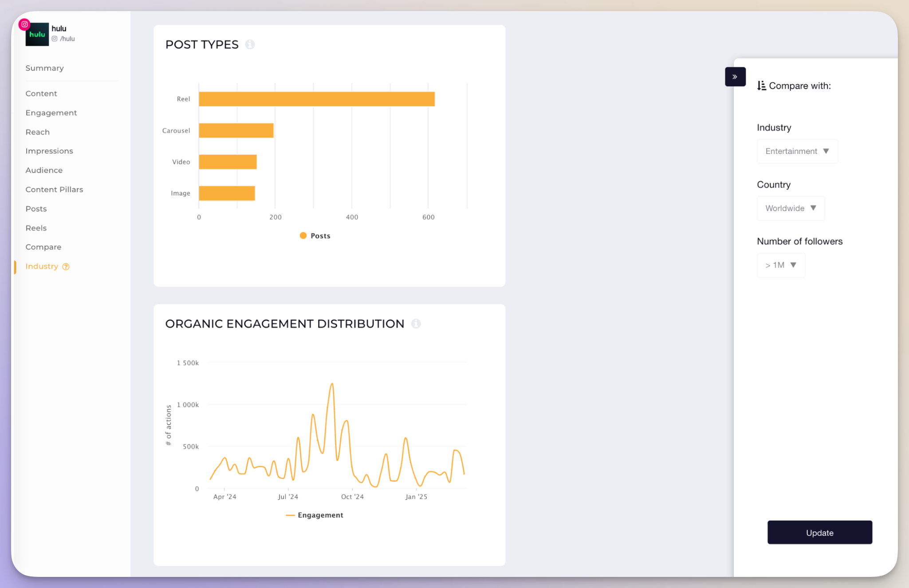Click the 200 x-axis tick label
This screenshot has height=588, width=909.
pyautogui.click(x=275, y=217)
